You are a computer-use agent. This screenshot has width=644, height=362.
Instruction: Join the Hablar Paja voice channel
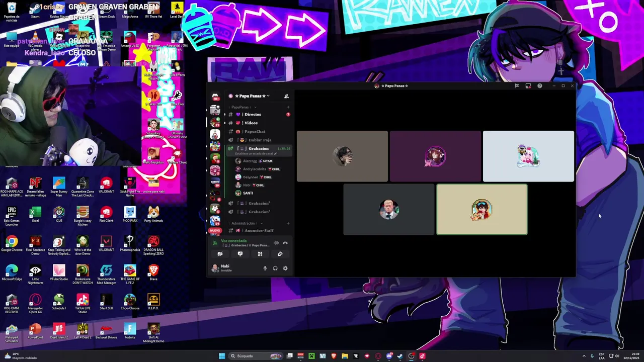[258, 140]
